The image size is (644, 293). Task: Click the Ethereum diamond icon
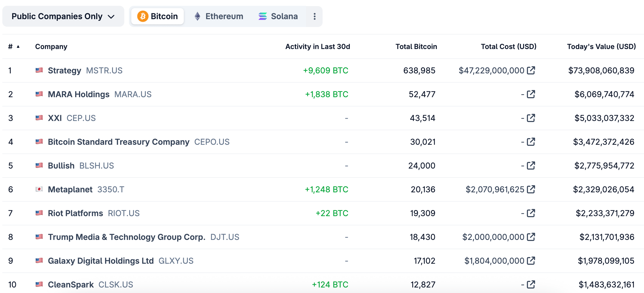(x=197, y=16)
